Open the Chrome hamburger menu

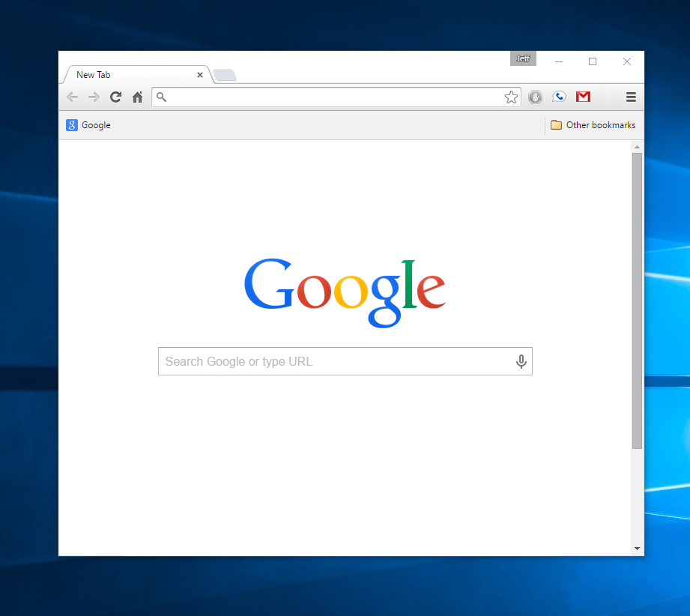pos(631,97)
